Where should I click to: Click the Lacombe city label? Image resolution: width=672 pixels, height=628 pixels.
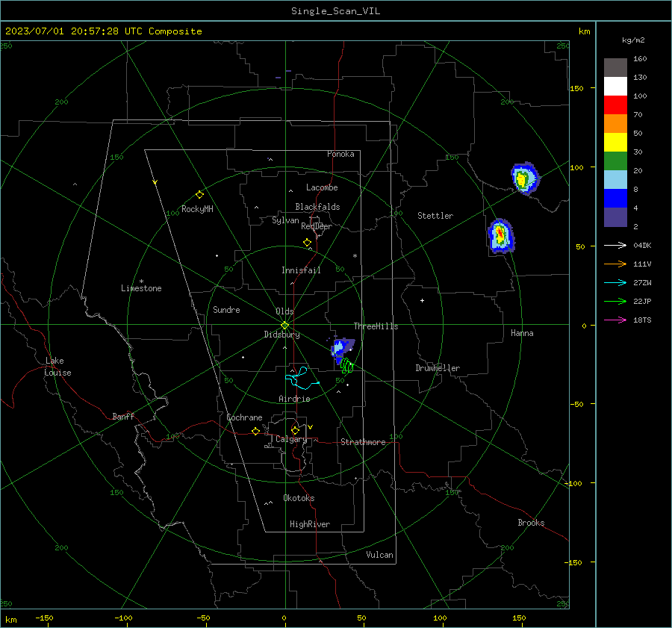(322, 187)
